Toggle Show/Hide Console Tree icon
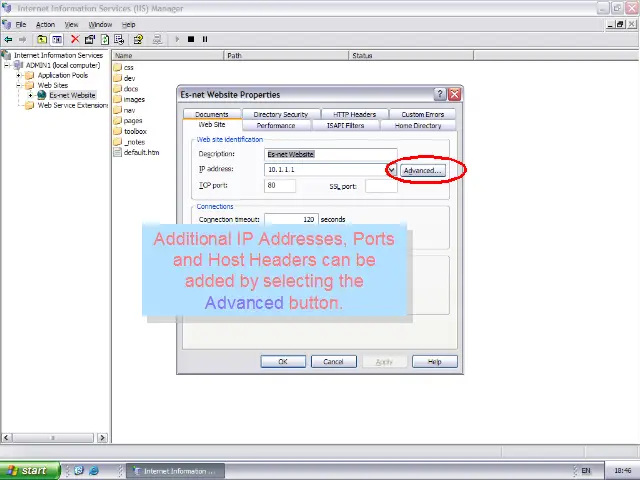Image resolution: width=640 pixels, height=480 pixels. point(57,39)
